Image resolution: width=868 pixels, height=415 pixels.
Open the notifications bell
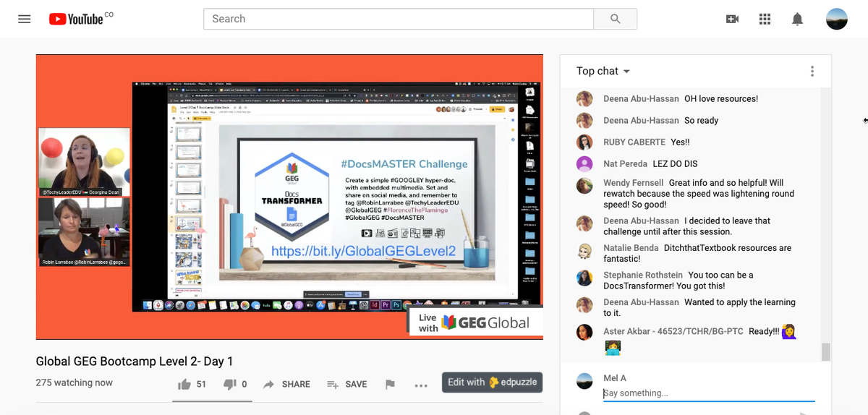coord(798,19)
